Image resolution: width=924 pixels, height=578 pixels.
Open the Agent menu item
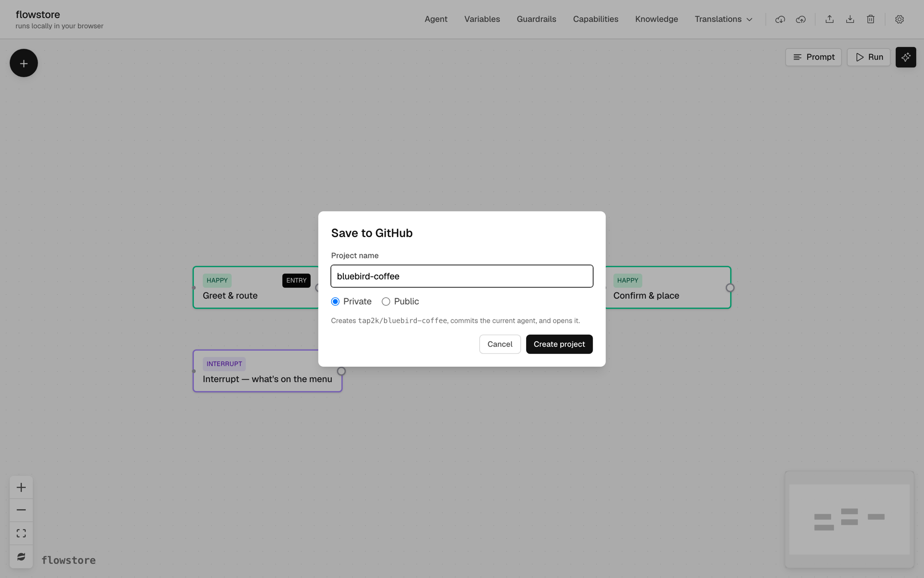(436, 19)
